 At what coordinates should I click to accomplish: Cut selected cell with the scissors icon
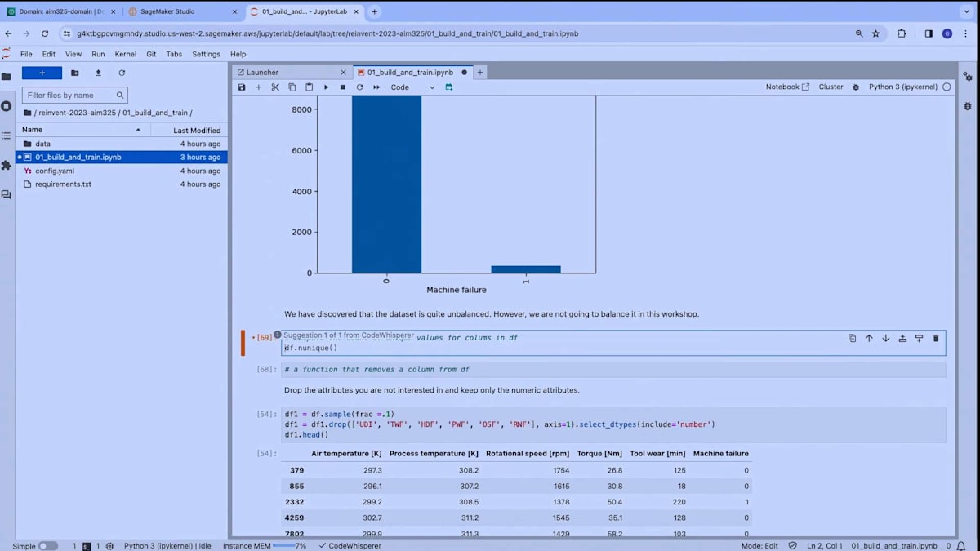(x=275, y=87)
